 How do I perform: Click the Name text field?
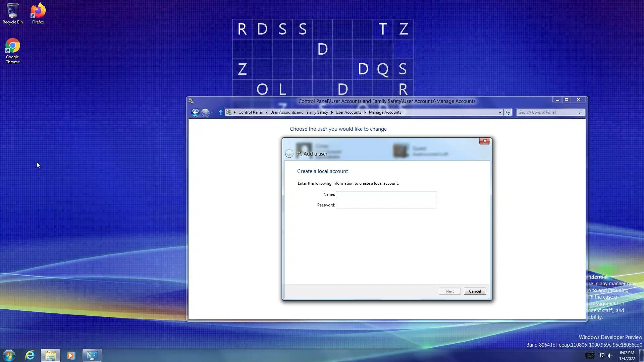click(x=386, y=194)
